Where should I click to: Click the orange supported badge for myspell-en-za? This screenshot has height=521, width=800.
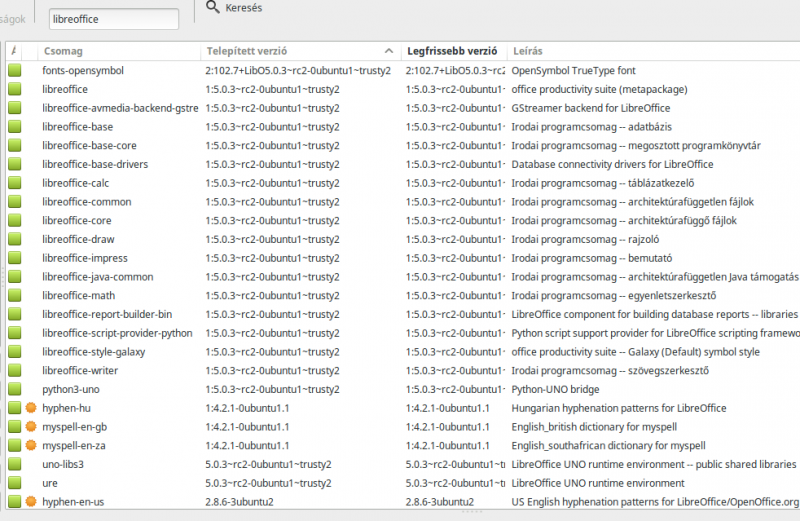click(x=31, y=445)
